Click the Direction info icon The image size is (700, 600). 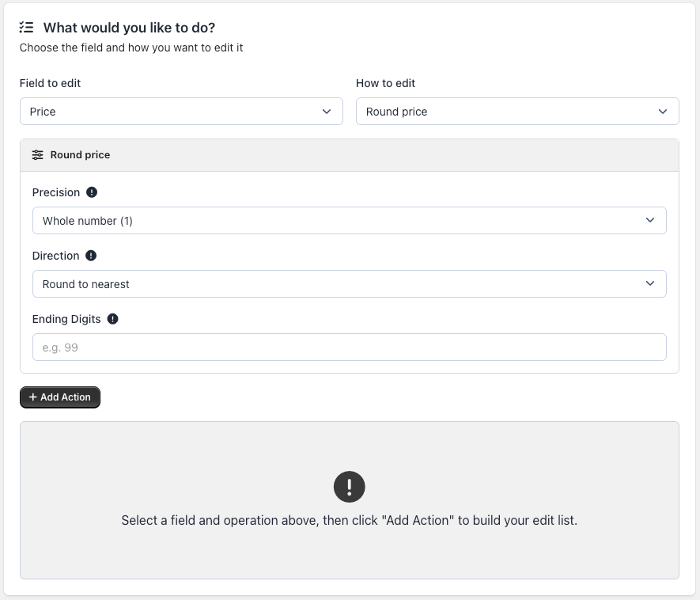[91, 256]
